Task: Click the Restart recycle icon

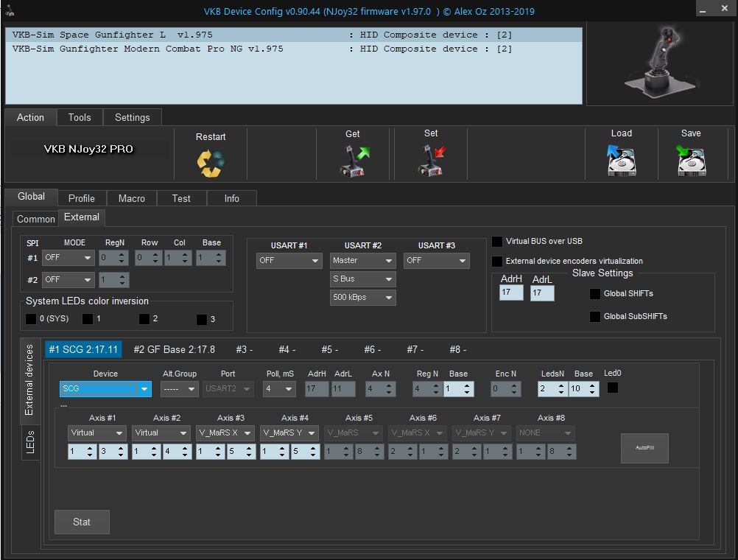Action: click(211, 163)
